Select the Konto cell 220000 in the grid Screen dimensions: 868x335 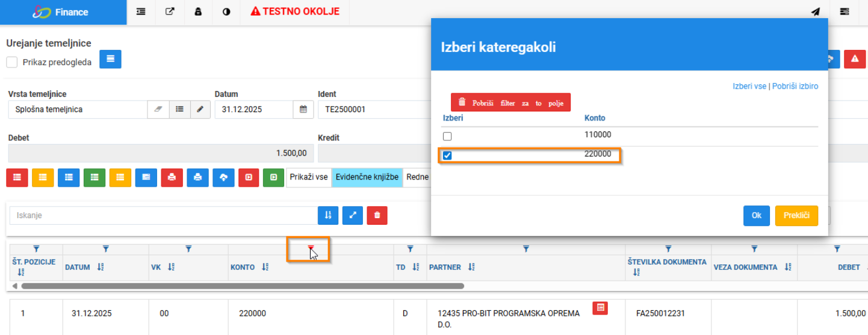(x=252, y=313)
